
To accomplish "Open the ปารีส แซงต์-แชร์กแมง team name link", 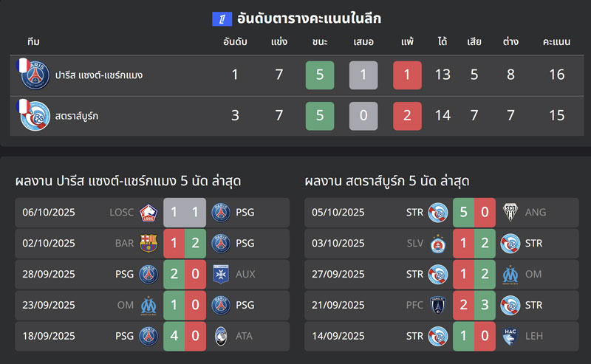I will pyautogui.click(x=99, y=75).
